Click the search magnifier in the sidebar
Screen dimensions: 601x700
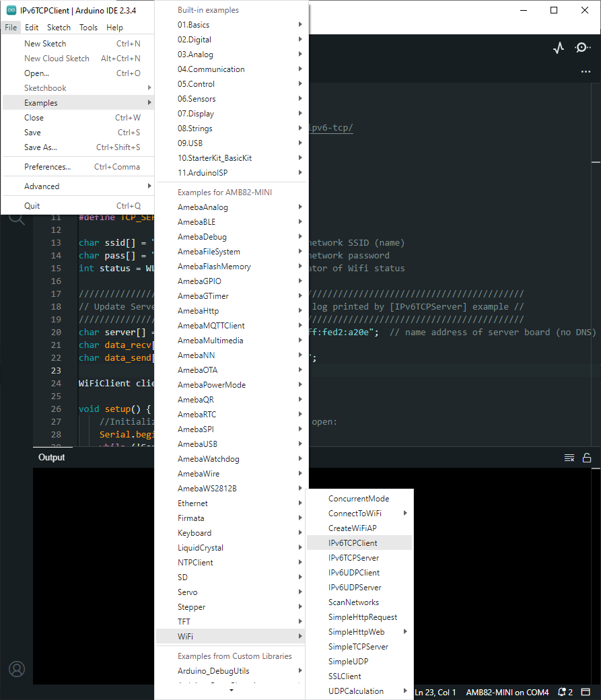click(17, 218)
